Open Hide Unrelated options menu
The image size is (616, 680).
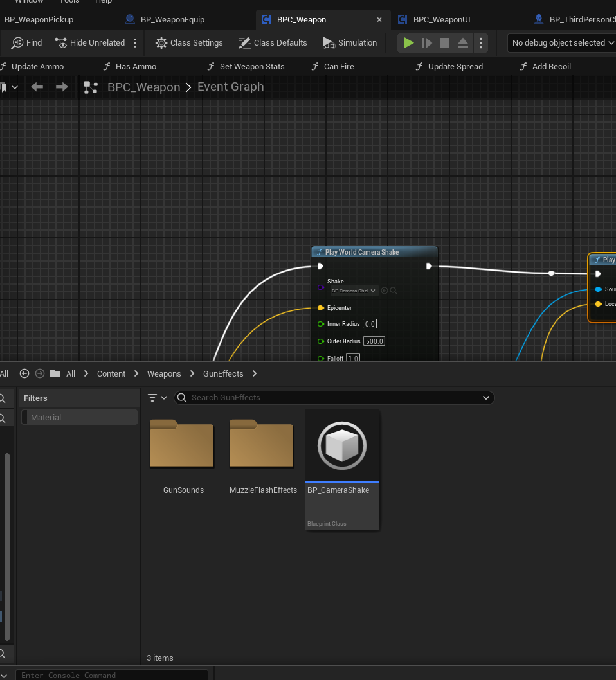(135, 43)
